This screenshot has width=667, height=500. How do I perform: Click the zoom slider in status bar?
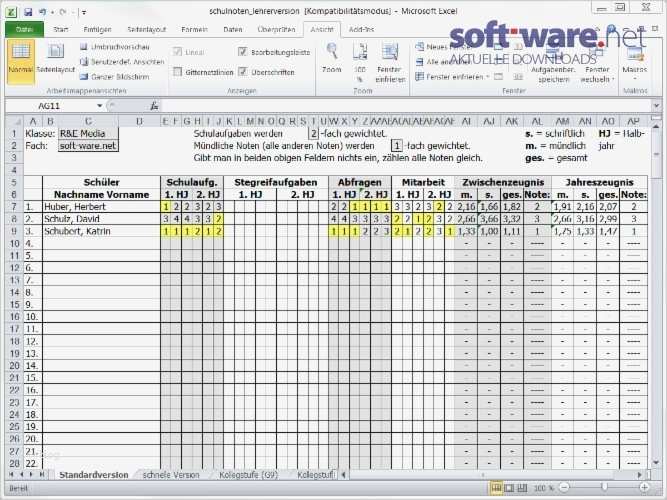pyautogui.click(x=604, y=488)
